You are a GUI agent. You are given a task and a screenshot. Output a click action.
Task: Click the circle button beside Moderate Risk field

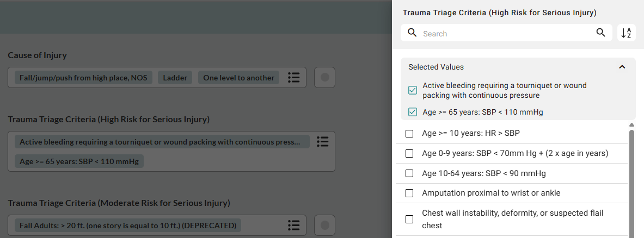pos(325,225)
